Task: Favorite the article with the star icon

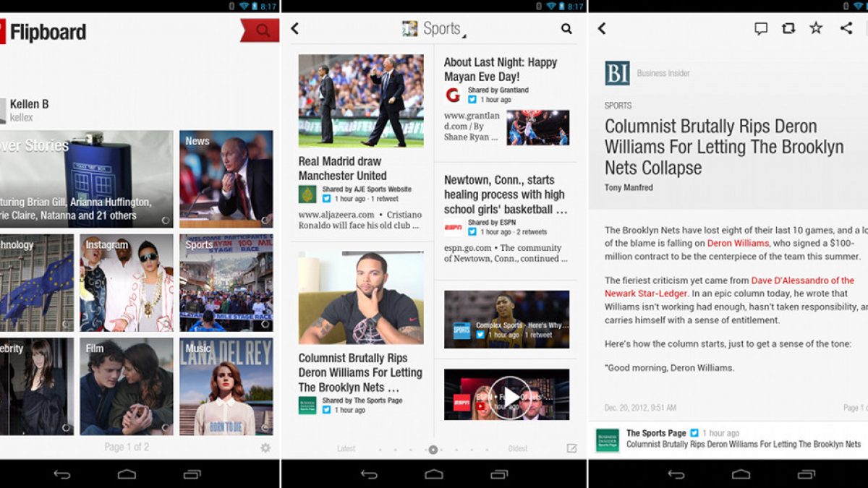Action: (816, 28)
